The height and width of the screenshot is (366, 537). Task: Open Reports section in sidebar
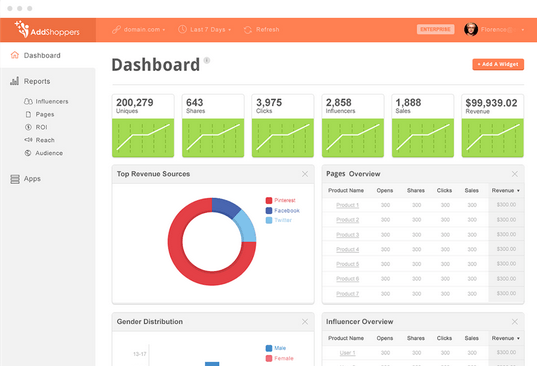coord(37,81)
